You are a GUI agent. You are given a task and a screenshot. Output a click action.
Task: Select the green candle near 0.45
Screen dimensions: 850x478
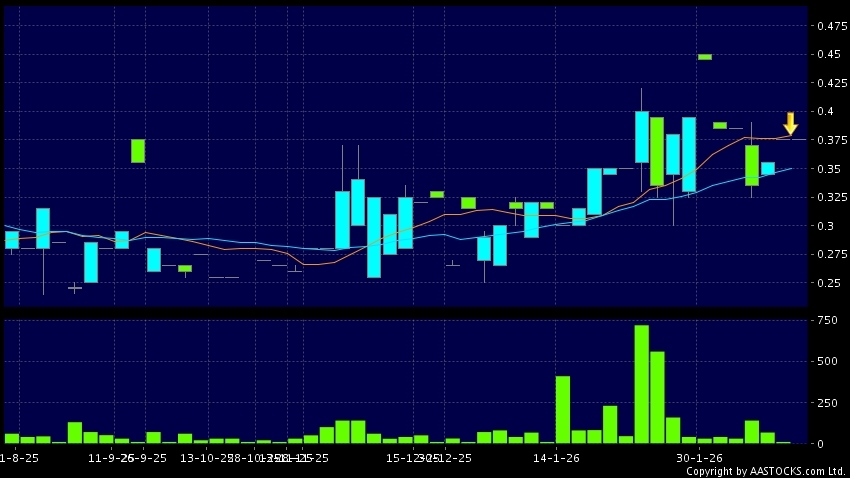[705, 57]
